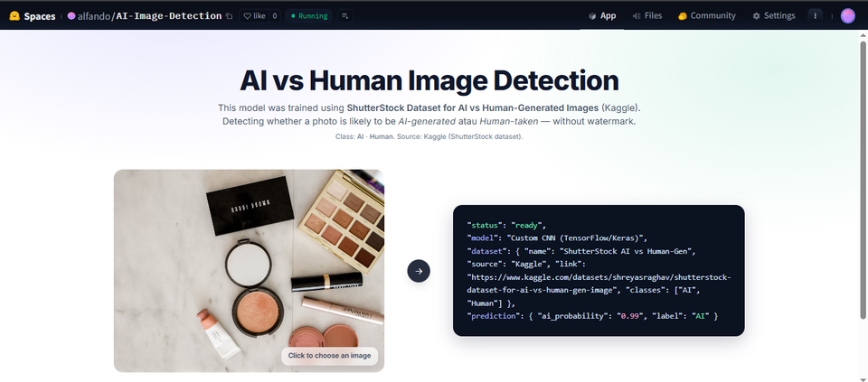Click inside the JSON prediction output panel
The image size is (868, 382).
tap(598, 270)
